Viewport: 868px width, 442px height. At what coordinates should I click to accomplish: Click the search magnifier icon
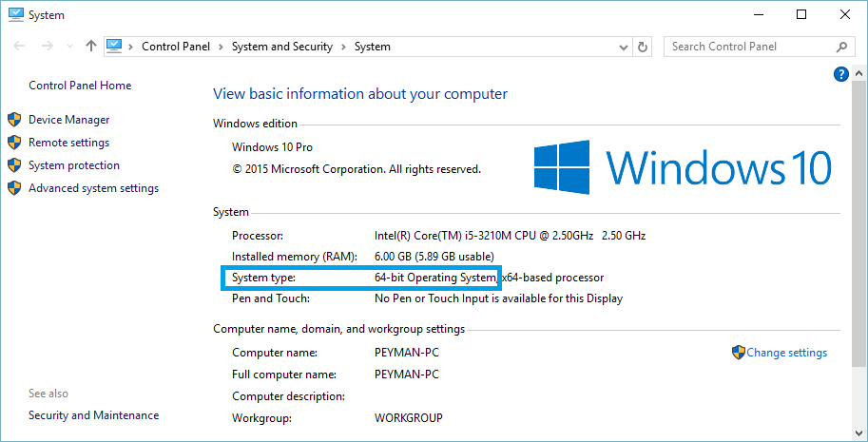click(x=841, y=47)
